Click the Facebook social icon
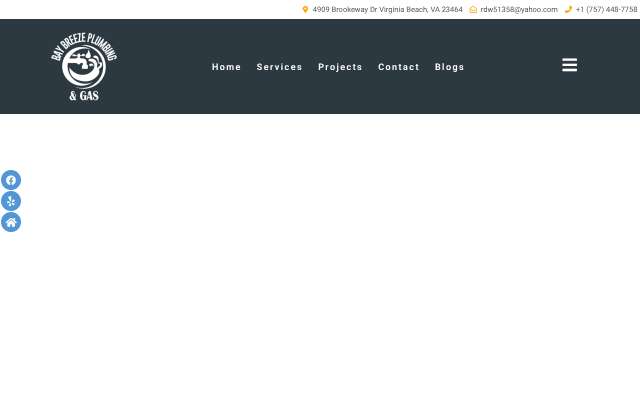Viewport: 640px width, 400px height. point(11,180)
